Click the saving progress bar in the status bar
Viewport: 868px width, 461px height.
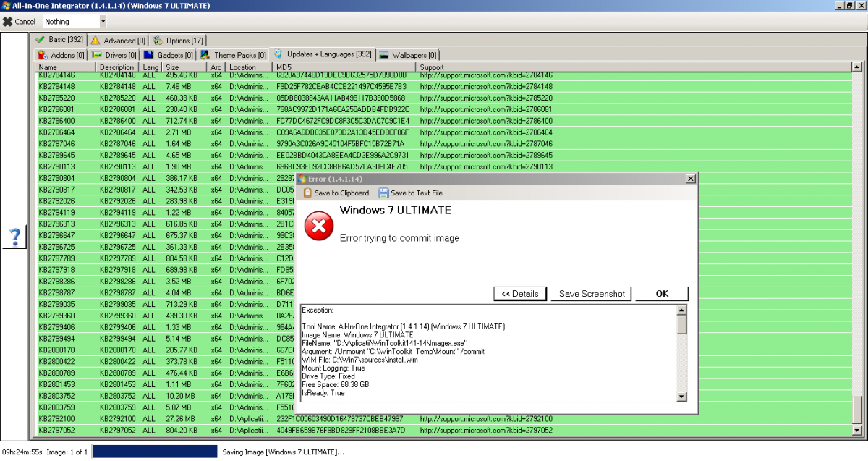click(155, 452)
